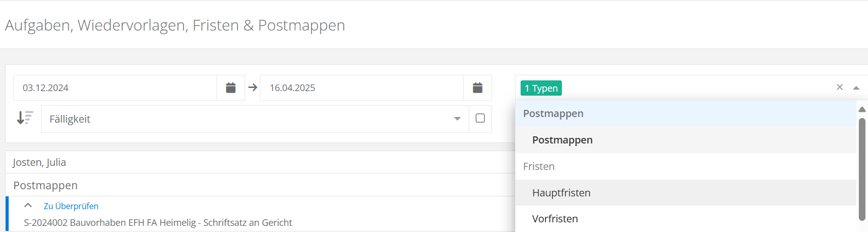868x232 pixels.
Task: Open the Zu Überprüfen link
Action: (x=71, y=206)
